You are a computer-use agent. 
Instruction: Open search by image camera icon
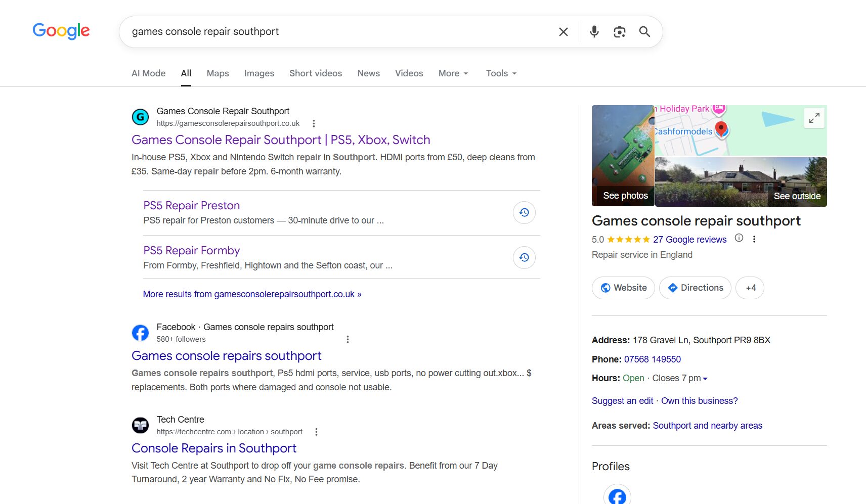pyautogui.click(x=620, y=32)
